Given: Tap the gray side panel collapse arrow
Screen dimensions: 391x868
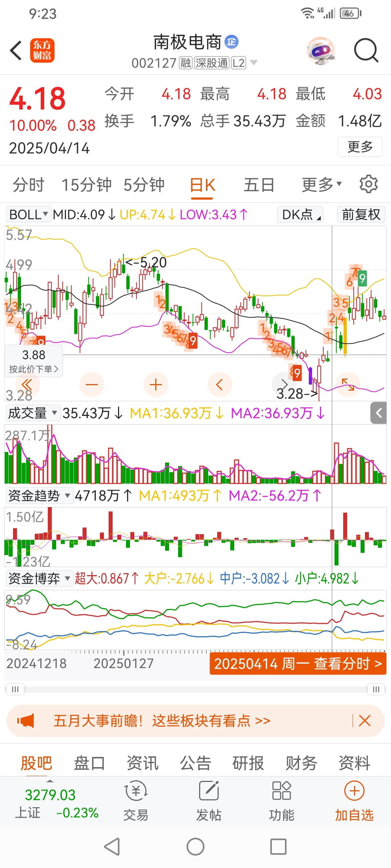Looking at the screenshot, I should coord(379,413).
